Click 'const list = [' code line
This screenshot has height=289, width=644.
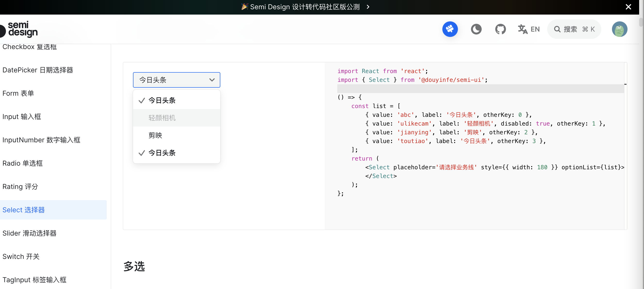coord(376,106)
